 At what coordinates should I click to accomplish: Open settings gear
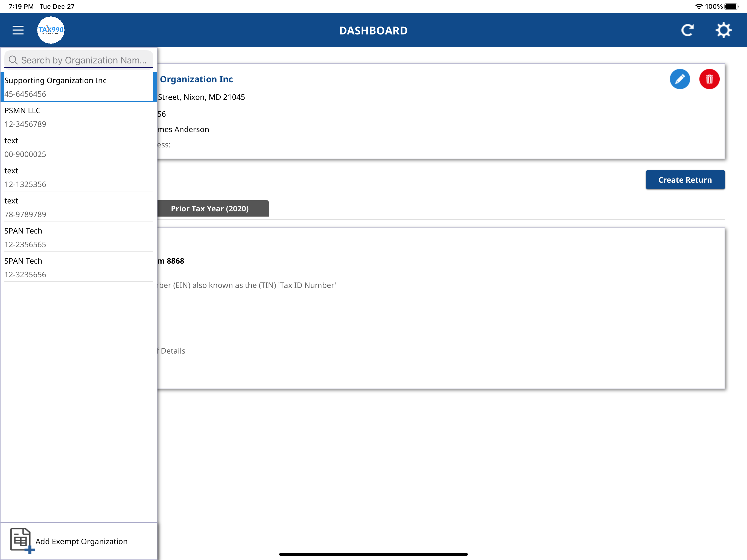723,30
